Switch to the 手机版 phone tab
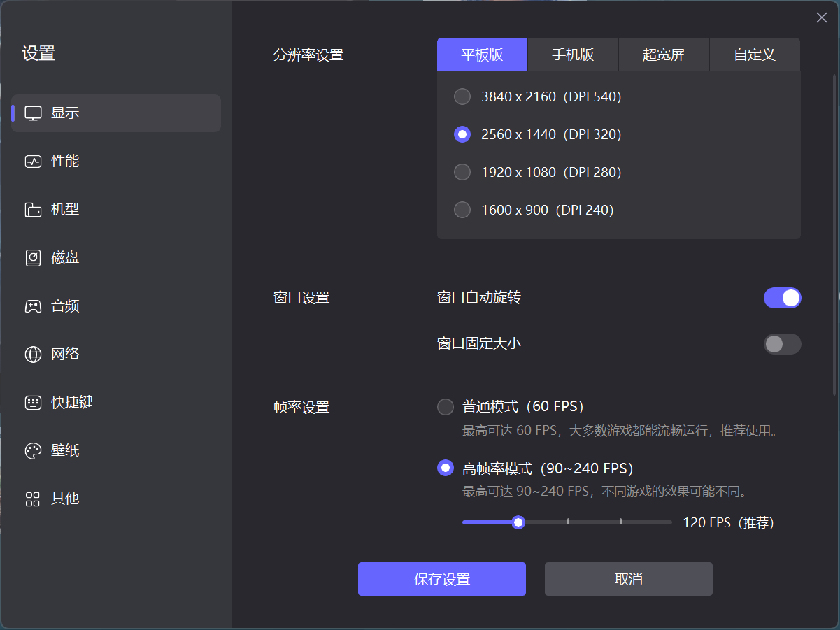This screenshot has height=630, width=840. click(x=573, y=54)
